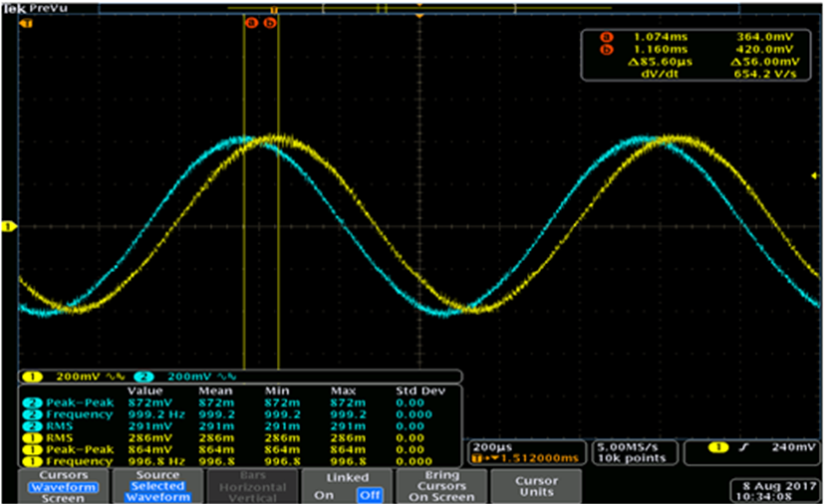
Task: Click the trigger level arrow at right edge
Action: (x=815, y=175)
